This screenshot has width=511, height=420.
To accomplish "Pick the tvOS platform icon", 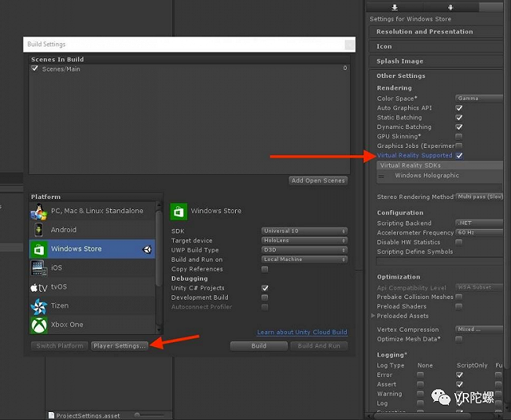I will [x=39, y=287].
